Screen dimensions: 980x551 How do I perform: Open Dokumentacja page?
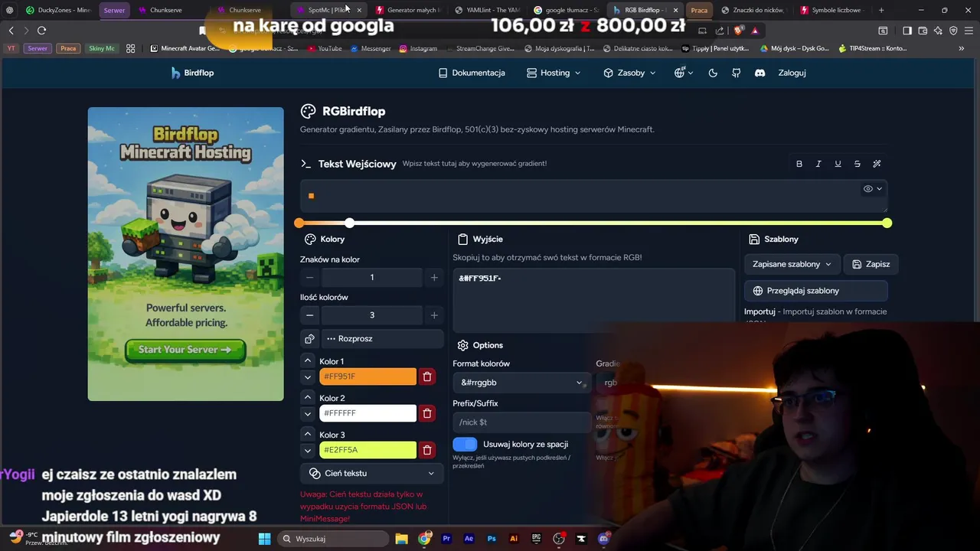coord(472,73)
